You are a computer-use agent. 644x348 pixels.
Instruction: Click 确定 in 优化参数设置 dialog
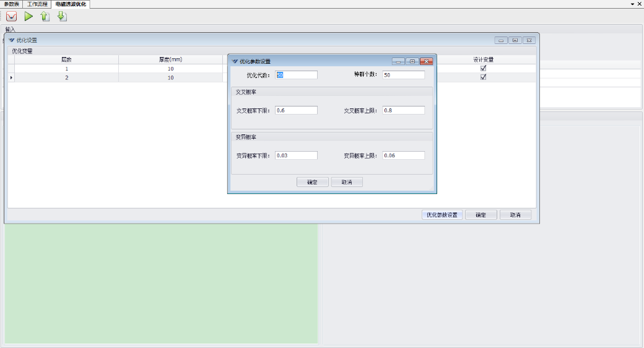(312, 182)
